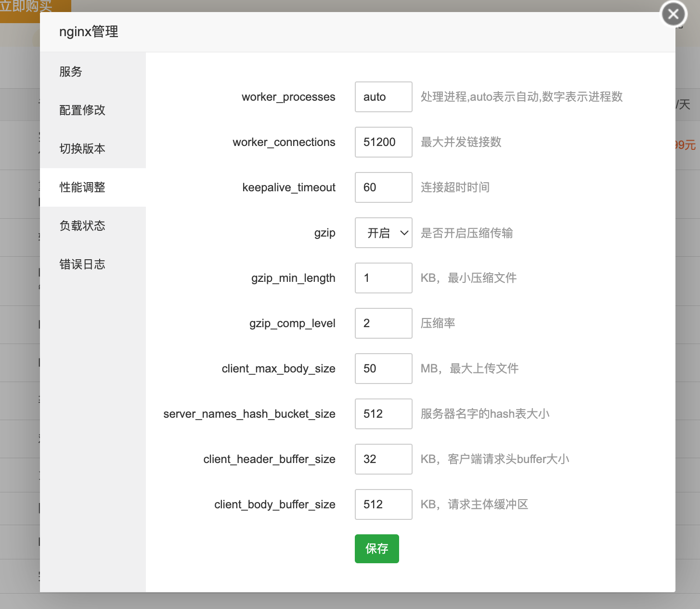Click the KB，客户端请求头buffer大小 description
This screenshot has height=609, width=700.
point(495,459)
